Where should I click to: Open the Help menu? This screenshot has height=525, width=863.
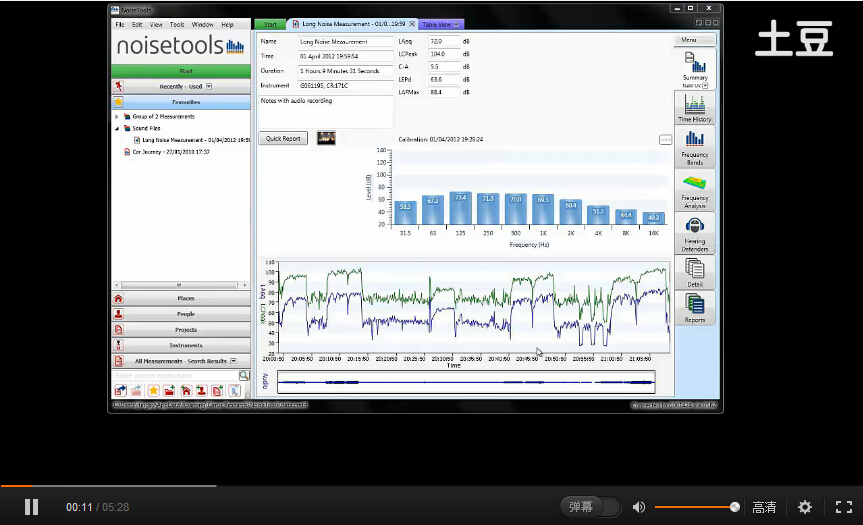tap(227, 25)
